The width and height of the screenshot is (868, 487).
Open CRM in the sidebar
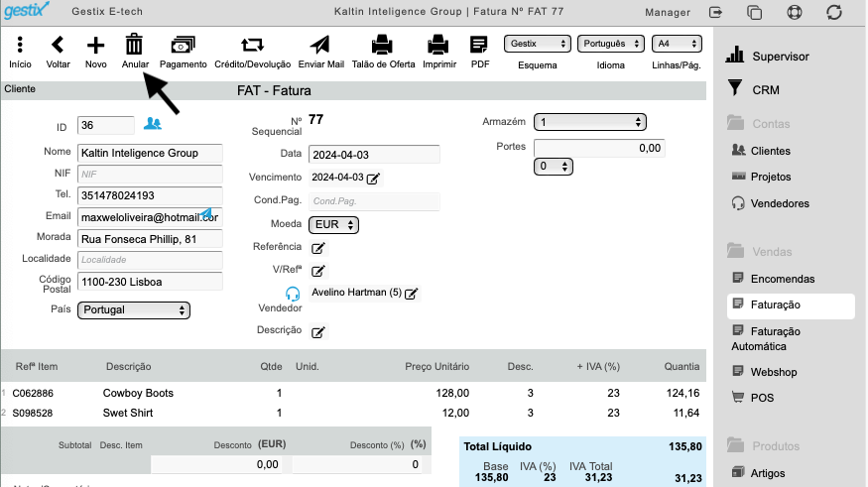pos(765,90)
